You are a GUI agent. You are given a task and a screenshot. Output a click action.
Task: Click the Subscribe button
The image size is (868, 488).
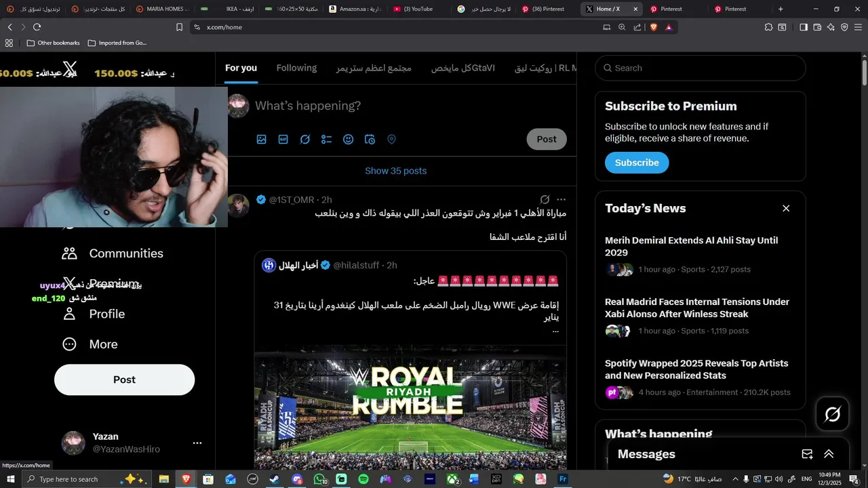click(637, 163)
